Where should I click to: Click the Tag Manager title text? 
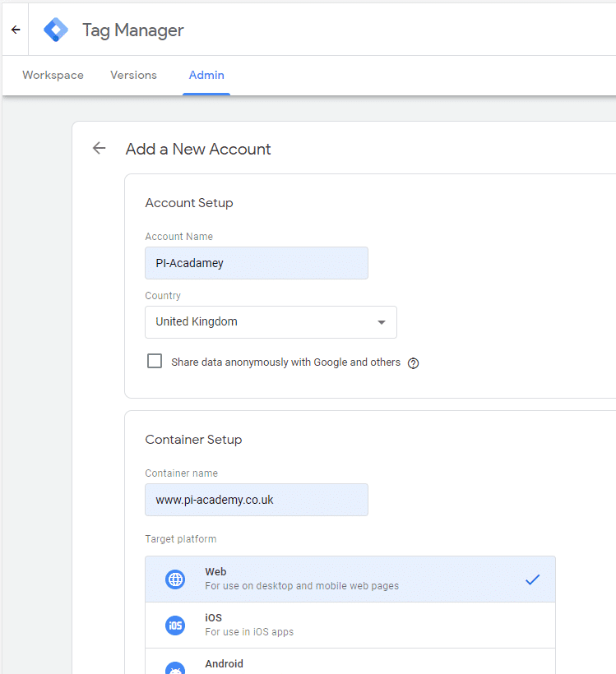(133, 30)
